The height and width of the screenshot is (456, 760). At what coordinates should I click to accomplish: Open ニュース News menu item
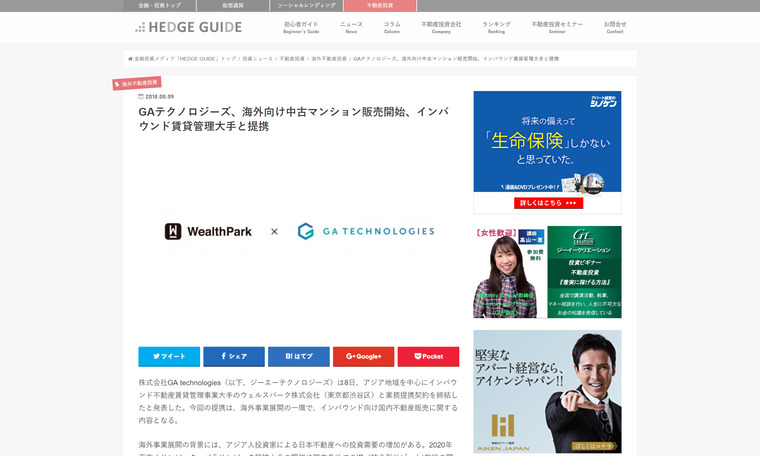(x=351, y=27)
